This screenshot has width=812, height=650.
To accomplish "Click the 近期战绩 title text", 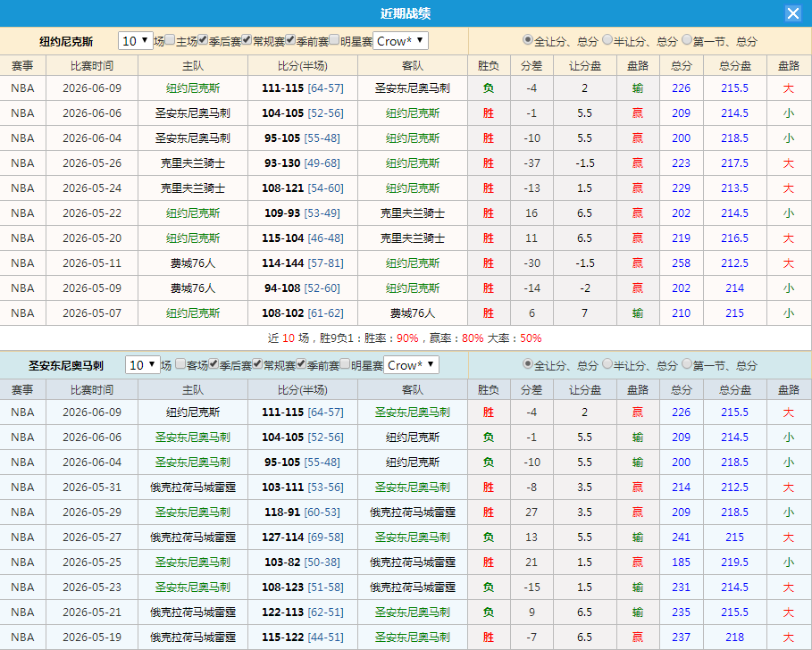I will 406,13.
